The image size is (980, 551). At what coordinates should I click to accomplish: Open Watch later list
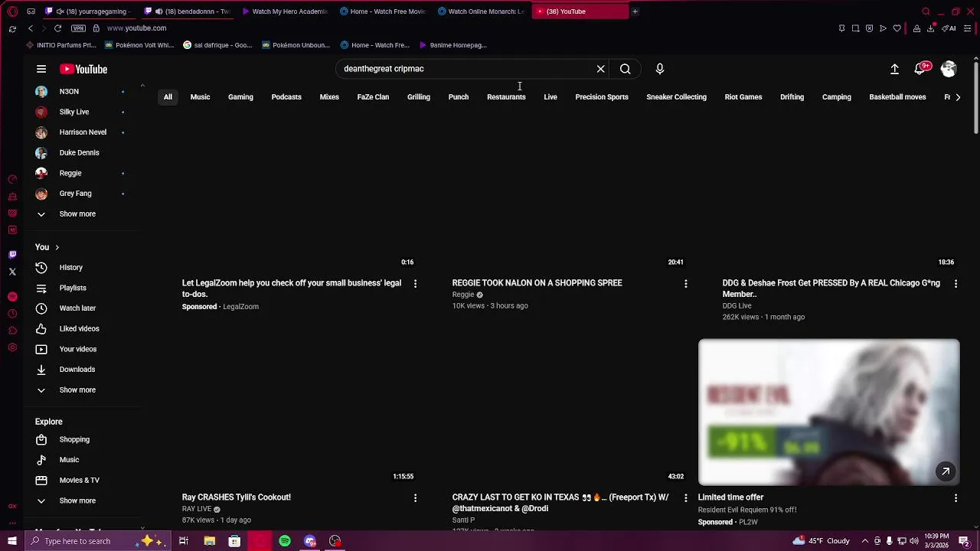pos(80,308)
